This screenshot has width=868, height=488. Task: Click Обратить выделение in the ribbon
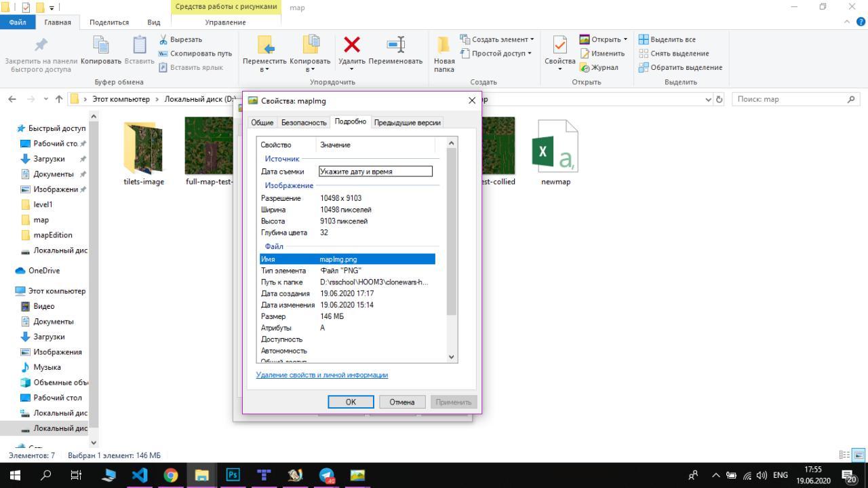681,67
